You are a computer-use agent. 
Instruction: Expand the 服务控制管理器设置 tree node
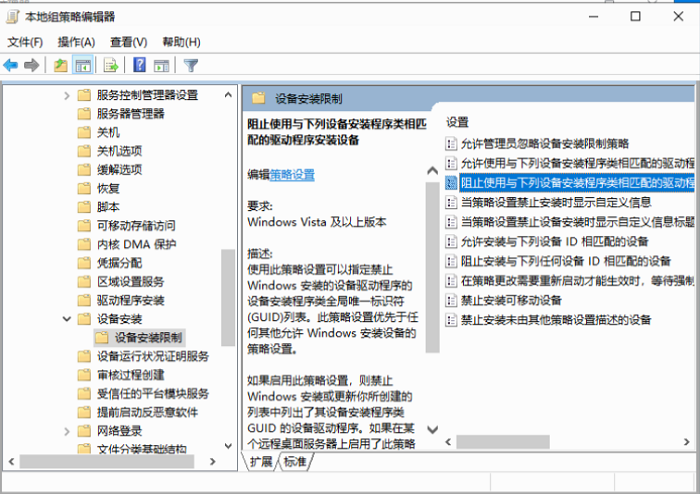(x=67, y=95)
